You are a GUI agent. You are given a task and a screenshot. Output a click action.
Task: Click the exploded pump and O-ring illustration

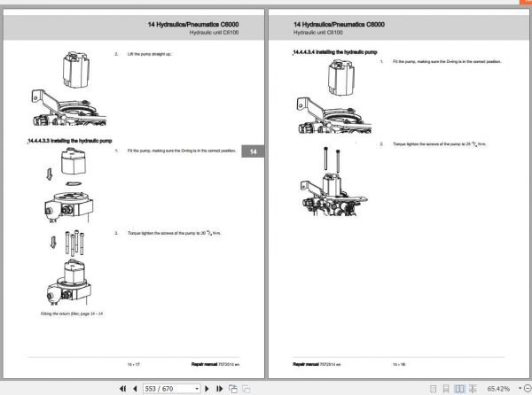[69, 187]
